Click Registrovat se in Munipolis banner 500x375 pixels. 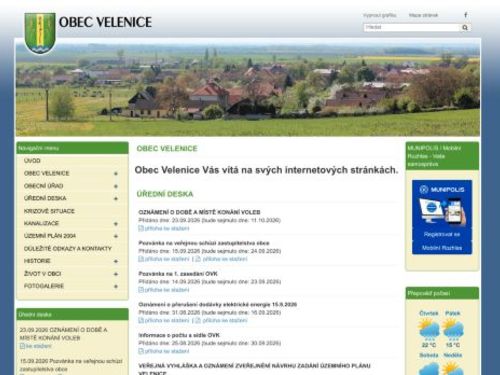pyautogui.click(x=442, y=234)
